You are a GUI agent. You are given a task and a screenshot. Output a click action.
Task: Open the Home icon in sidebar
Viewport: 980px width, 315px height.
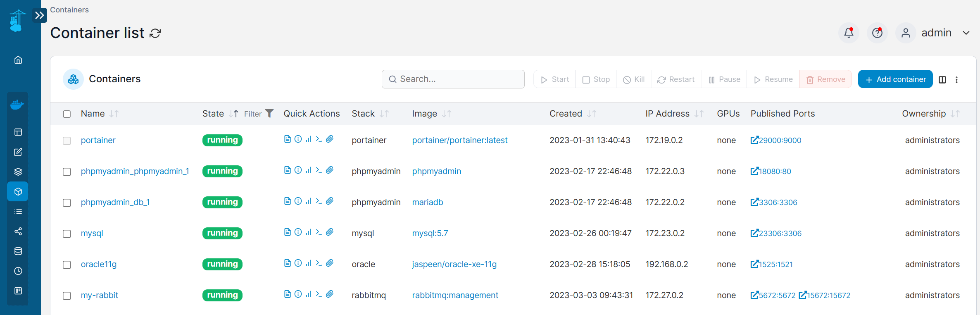18,60
